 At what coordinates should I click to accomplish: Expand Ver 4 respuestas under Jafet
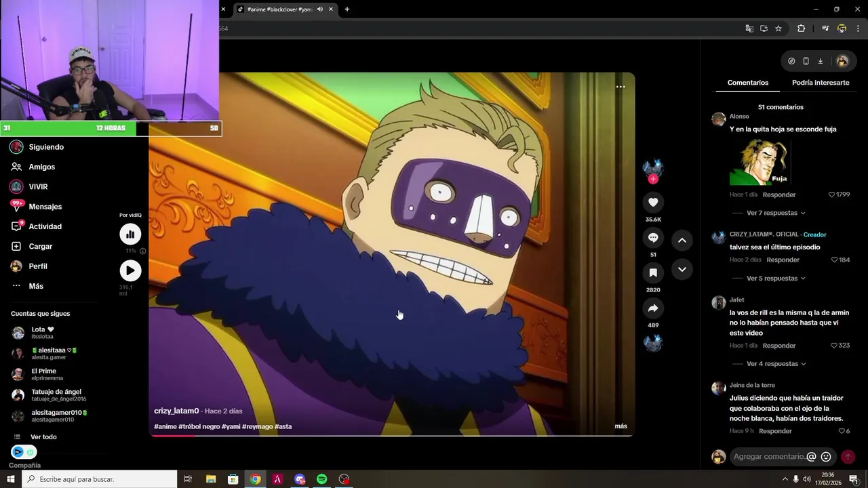tap(776, 364)
